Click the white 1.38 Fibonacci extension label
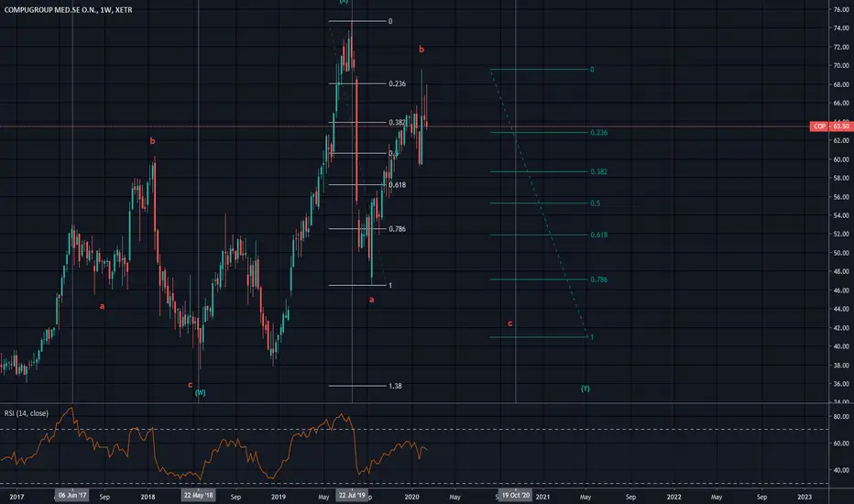The image size is (854, 504). (x=395, y=386)
